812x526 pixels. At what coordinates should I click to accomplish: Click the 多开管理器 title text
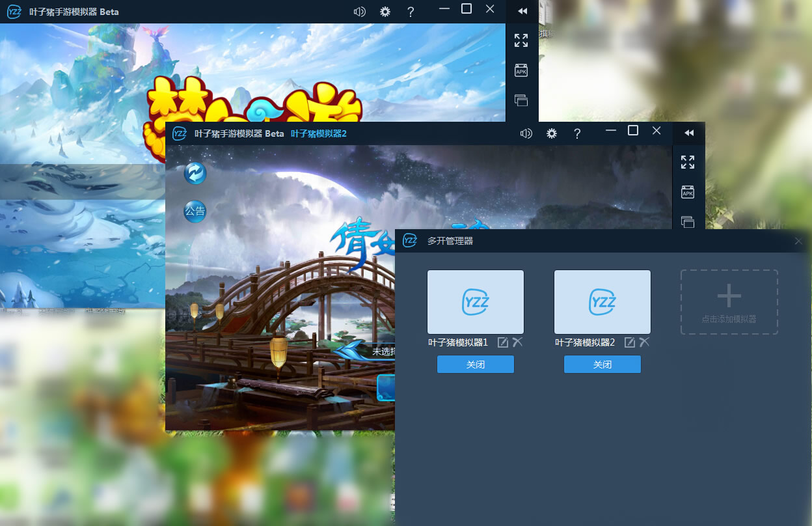click(x=450, y=241)
